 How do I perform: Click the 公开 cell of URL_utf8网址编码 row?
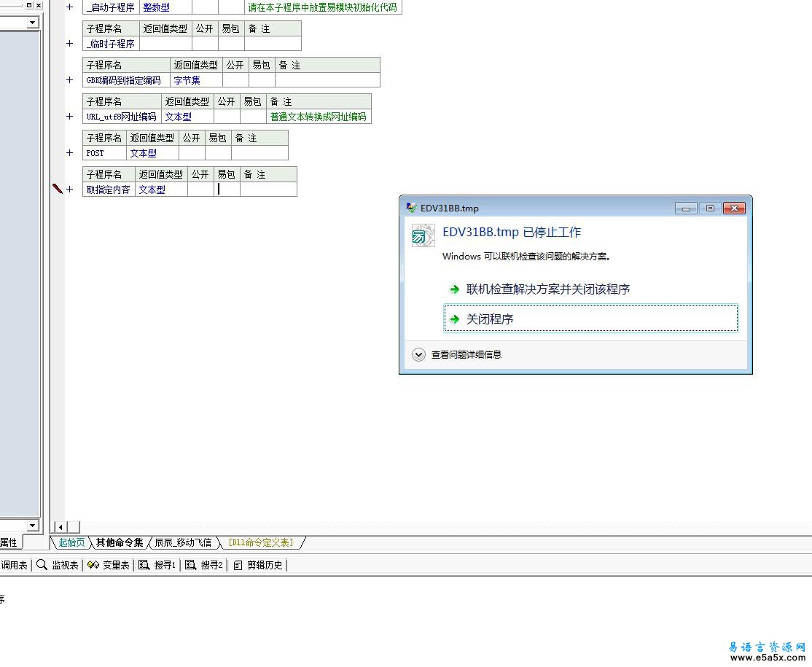click(226, 117)
